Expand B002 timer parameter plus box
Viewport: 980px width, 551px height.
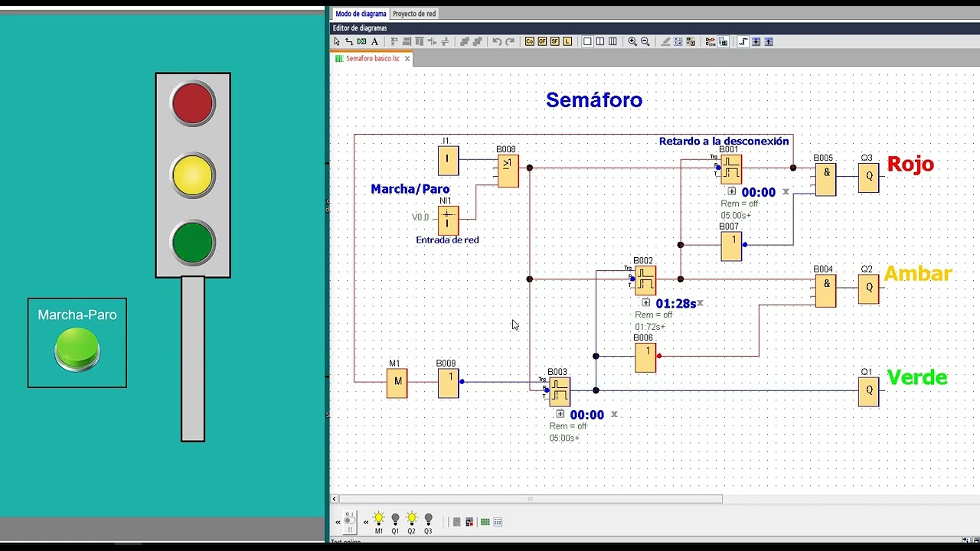(x=646, y=302)
